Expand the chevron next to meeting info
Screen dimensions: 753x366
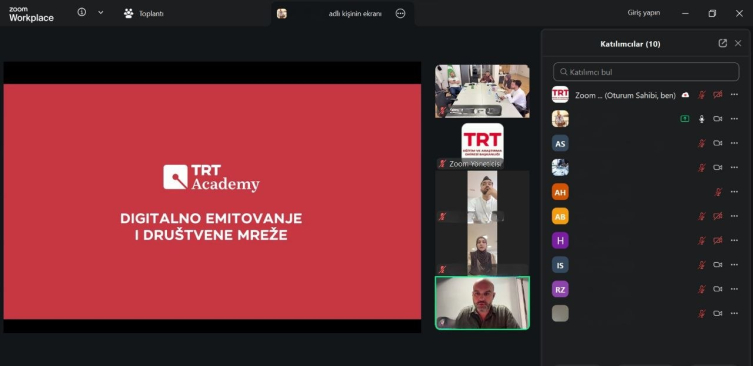click(100, 12)
